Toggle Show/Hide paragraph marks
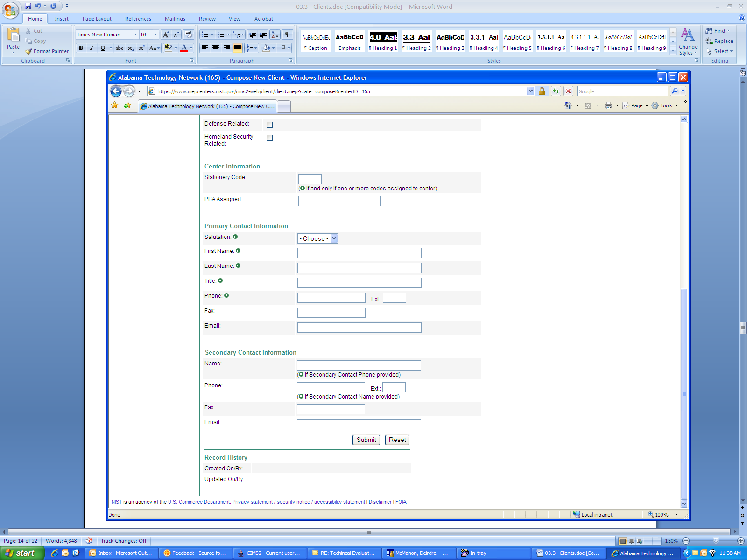Viewport: 747px width, 560px height. pos(288,35)
